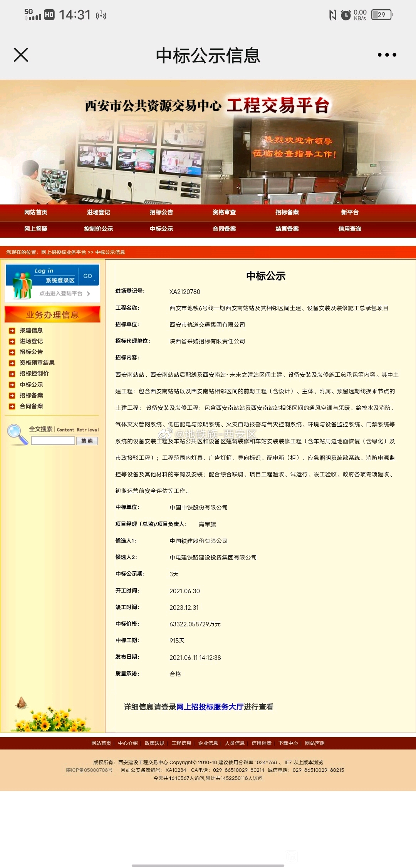Click the 网上招投标业务平台 breadcrumb link
Image resolution: width=416 pixels, height=868 pixels.
64,252
